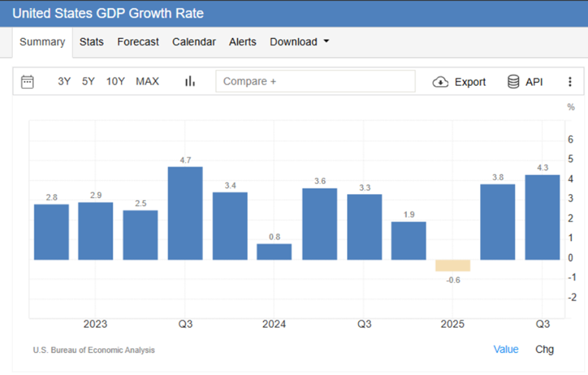The image size is (588, 375).
Task: Open the Forecast tab
Action: pos(138,42)
